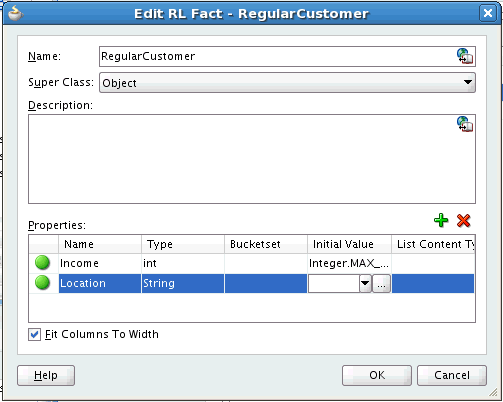This screenshot has width=503, height=402.
Task: Close the Edit RL Fact dialog
Action: pos(488,13)
